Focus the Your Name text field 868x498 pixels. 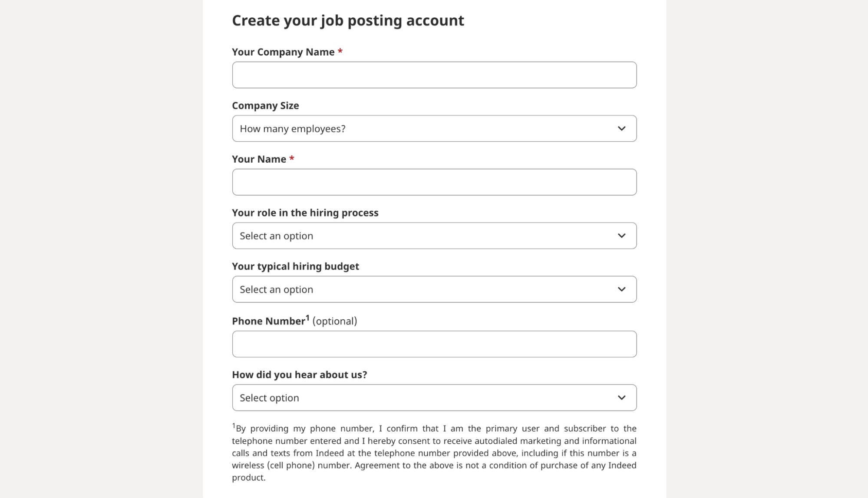[x=434, y=182]
